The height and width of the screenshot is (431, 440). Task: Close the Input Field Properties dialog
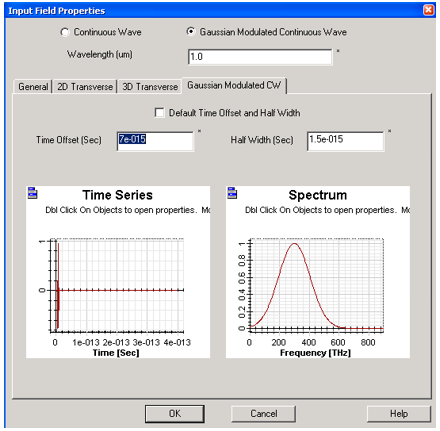[x=428, y=10]
